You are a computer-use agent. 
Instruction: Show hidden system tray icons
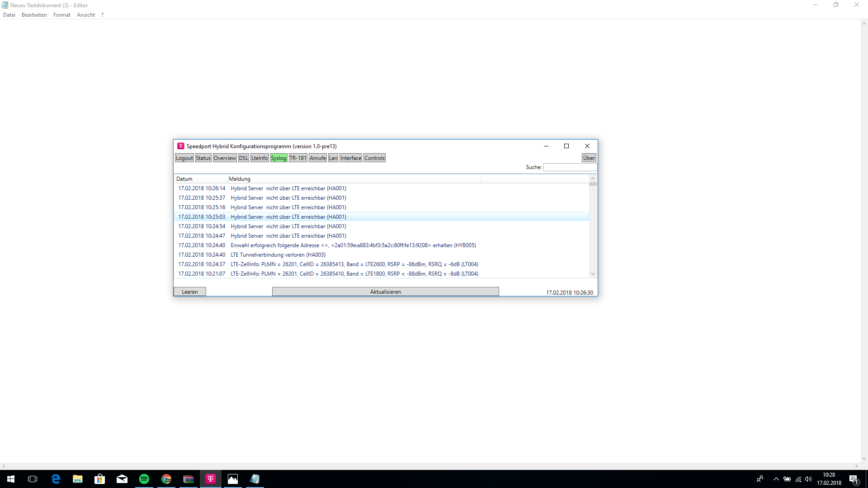point(776,479)
